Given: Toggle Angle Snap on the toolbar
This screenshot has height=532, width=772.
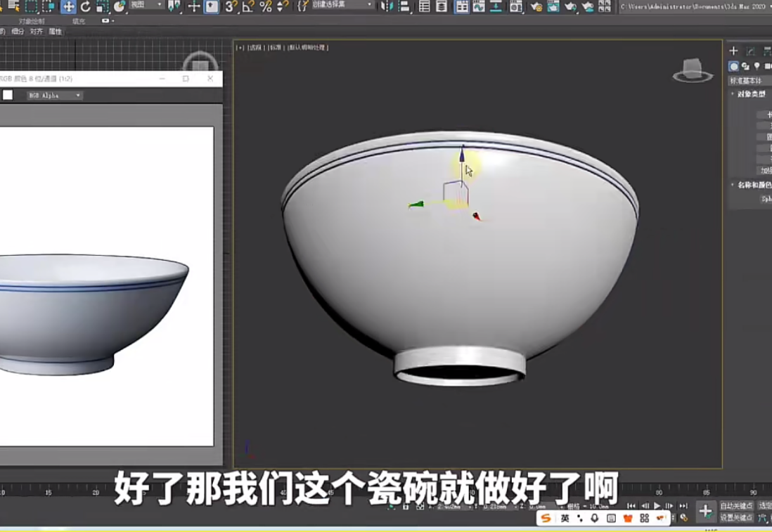Looking at the screenshot, I should pos(248,6).
